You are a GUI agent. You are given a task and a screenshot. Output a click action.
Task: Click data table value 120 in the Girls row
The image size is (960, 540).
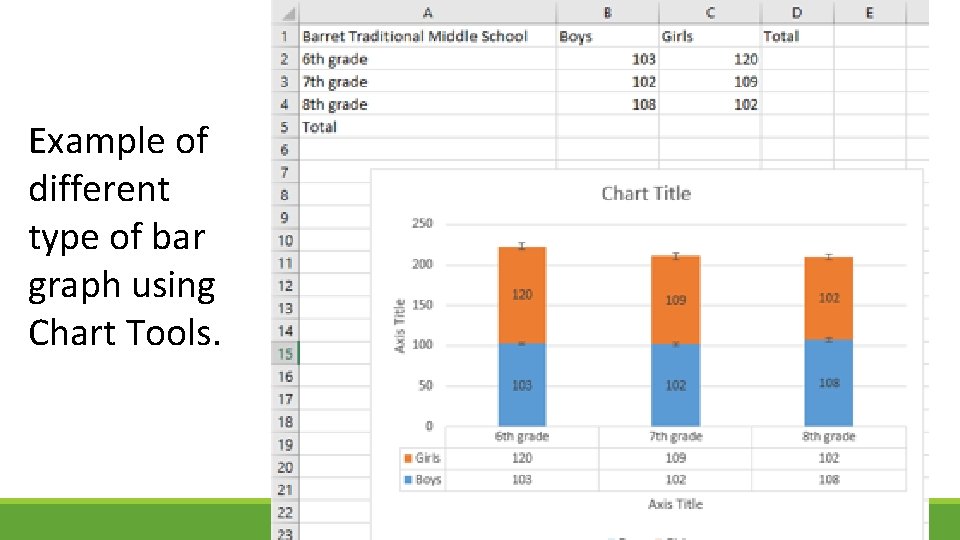(522, 458)
